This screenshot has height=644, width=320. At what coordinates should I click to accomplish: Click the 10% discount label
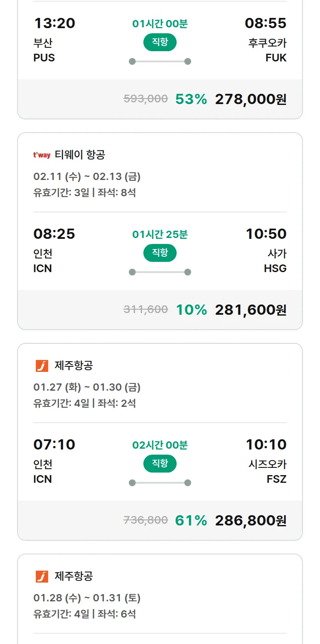click(x=192, y=310)
